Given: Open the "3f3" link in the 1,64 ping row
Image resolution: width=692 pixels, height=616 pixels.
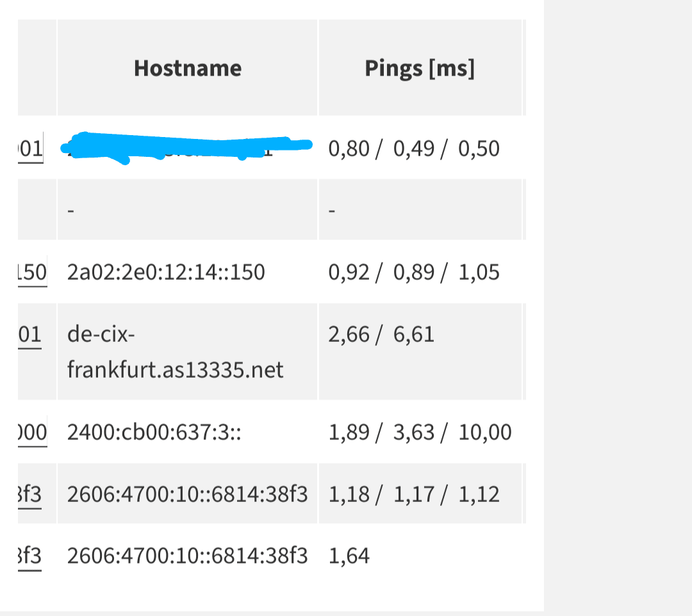Looking at the screenshot, I should coord(31,556).
